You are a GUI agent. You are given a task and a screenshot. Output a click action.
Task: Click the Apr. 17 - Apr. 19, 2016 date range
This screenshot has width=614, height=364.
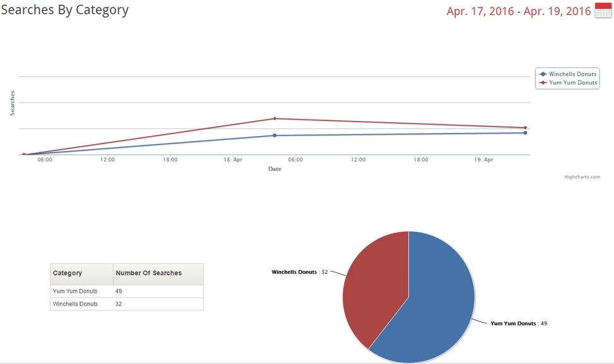518,11
